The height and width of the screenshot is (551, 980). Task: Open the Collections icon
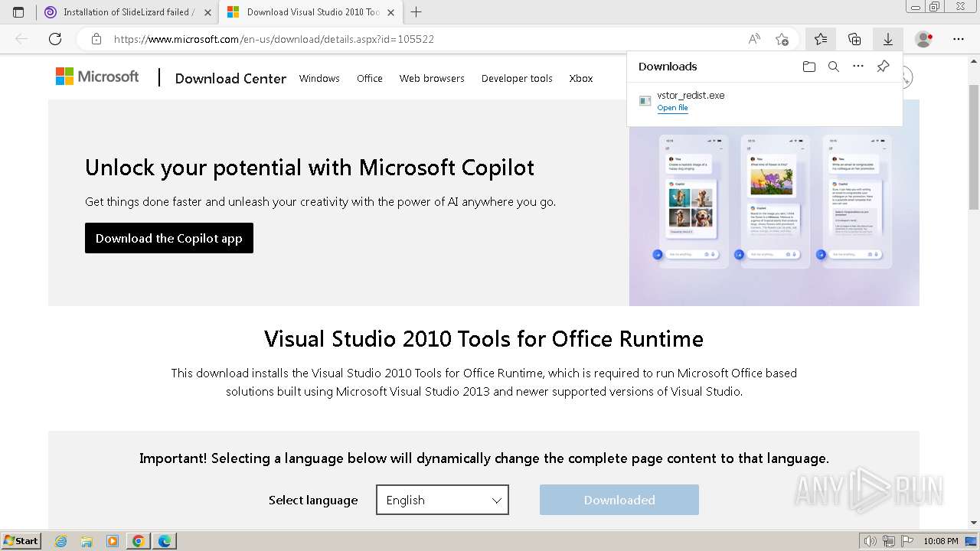854,39
